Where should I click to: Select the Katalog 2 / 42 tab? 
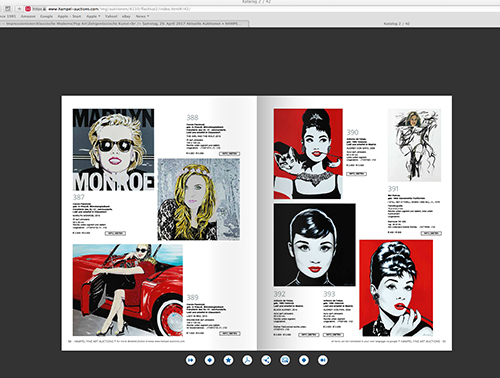pos(397,24)
